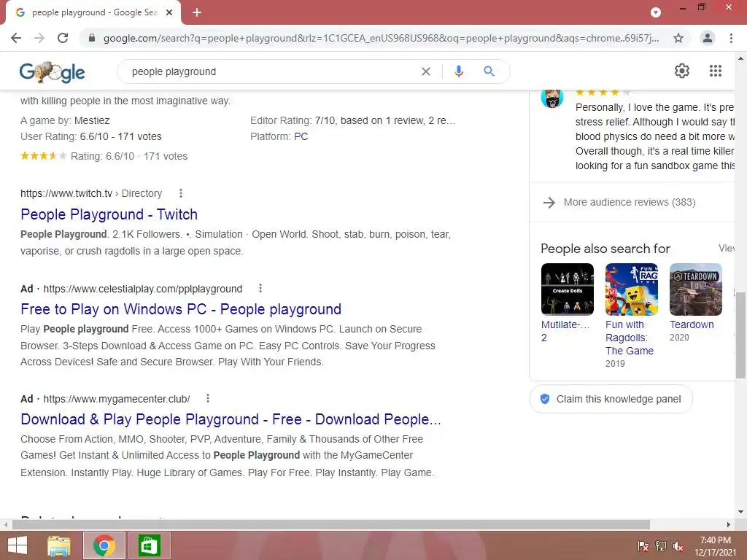Open File Explorer from taskbar
747x560 pixels.
59,545
